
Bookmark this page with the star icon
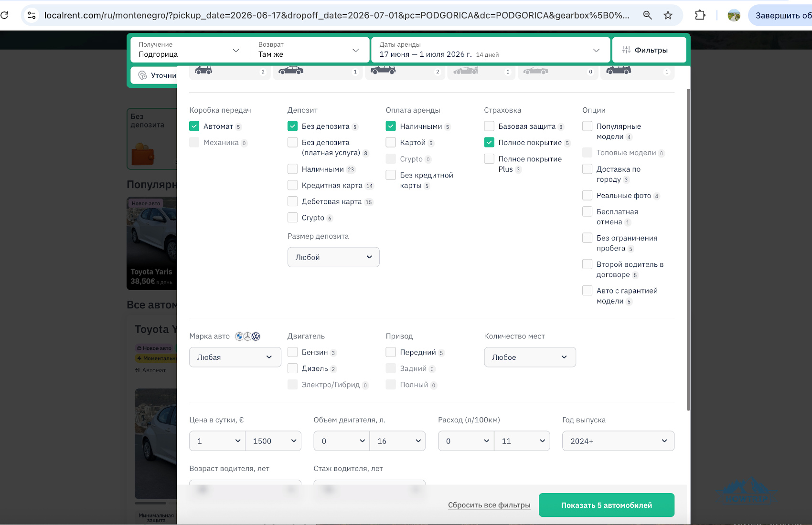coord(668,15)
